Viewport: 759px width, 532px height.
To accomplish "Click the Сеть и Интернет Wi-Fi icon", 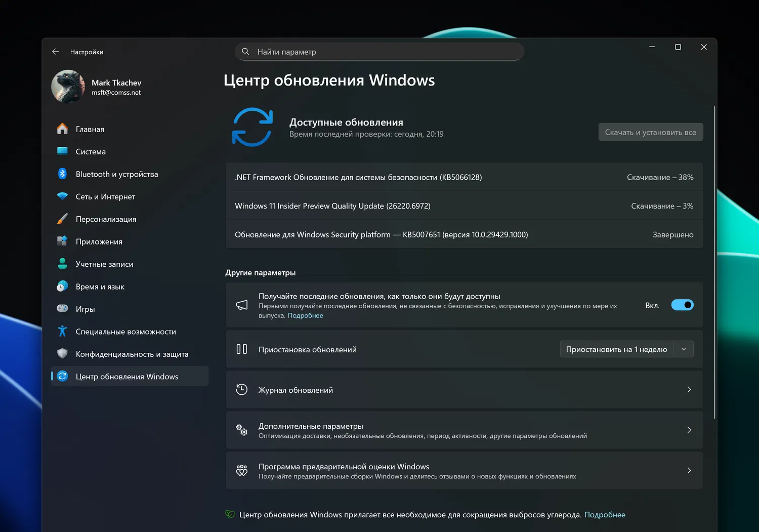I will [x=62, y=196].
